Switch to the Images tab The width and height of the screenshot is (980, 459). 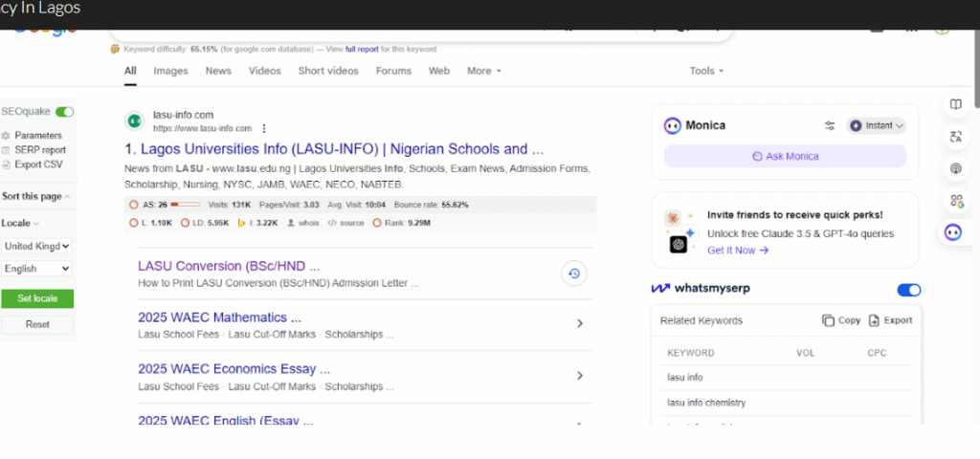tap(170, 71)
